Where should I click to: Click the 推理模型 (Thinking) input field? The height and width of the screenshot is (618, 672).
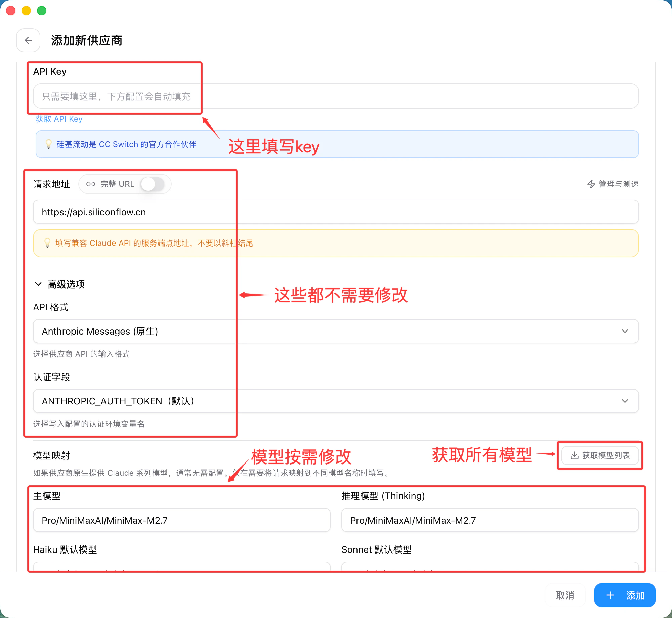pos(490,520)
